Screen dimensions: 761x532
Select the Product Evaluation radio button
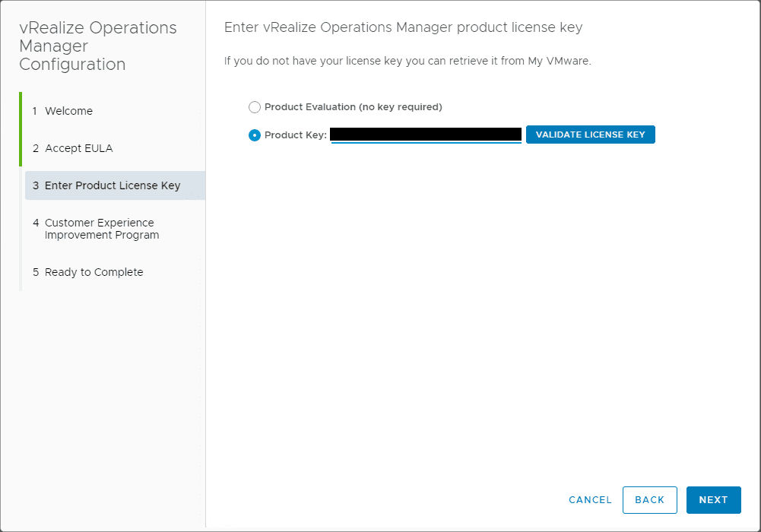255,107
